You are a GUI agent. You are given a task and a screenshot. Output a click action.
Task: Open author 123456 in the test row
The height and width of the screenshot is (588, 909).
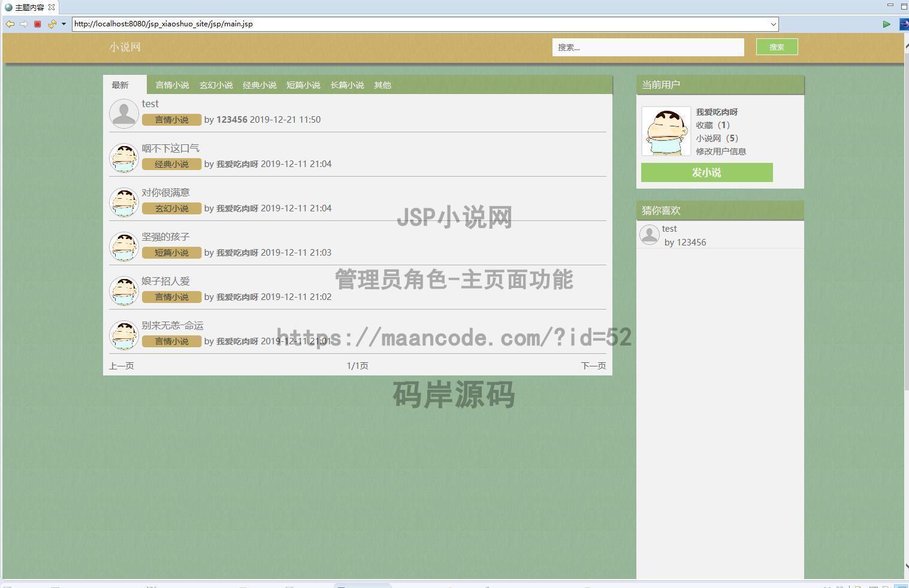232,120
